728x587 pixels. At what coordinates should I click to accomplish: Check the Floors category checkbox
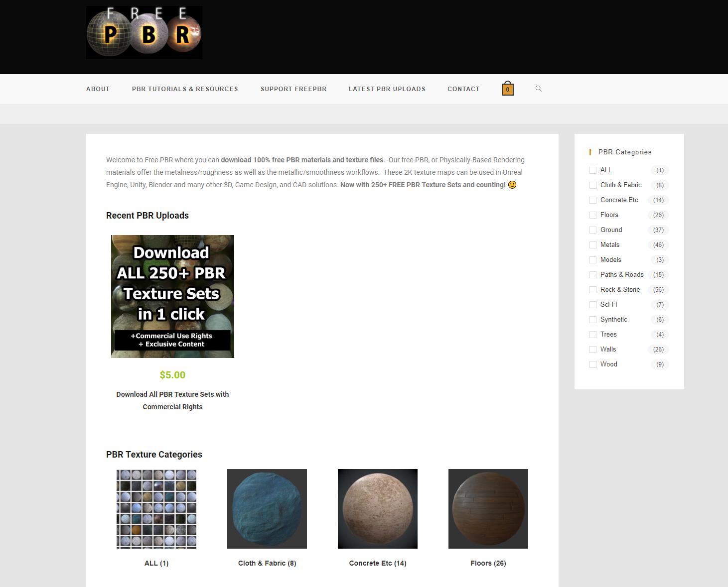pyautogui.click(x=593, y=215)
